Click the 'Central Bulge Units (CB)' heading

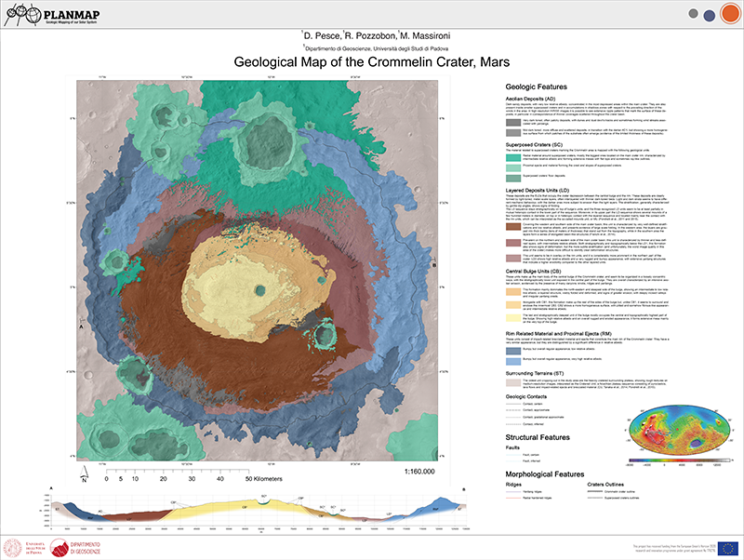(533, 272)
